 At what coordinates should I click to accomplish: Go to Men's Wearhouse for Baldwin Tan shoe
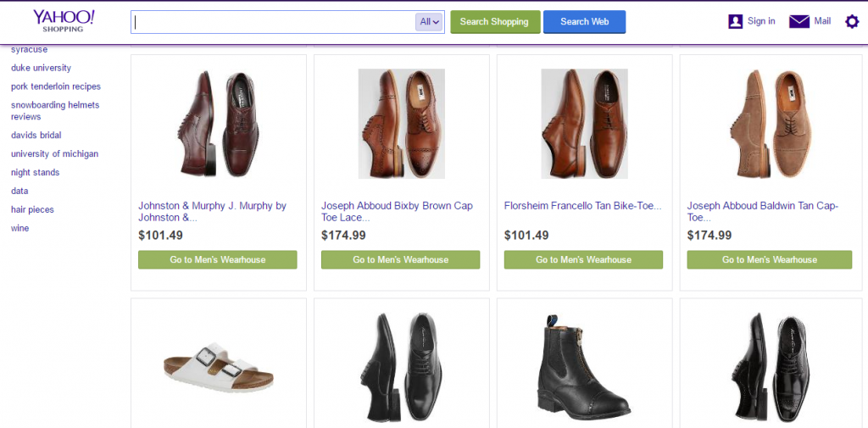pos(770,259)
